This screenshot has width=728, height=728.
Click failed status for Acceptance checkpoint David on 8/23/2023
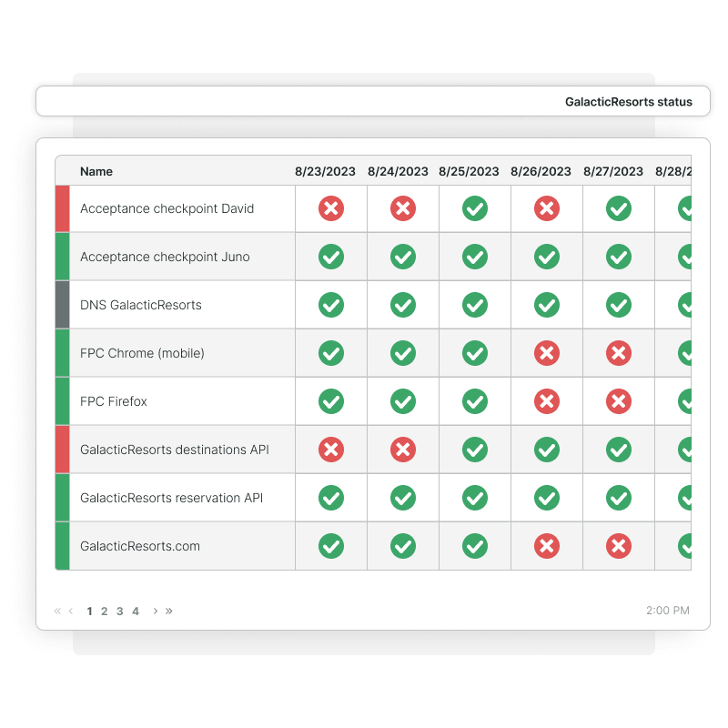click(331, 208)
